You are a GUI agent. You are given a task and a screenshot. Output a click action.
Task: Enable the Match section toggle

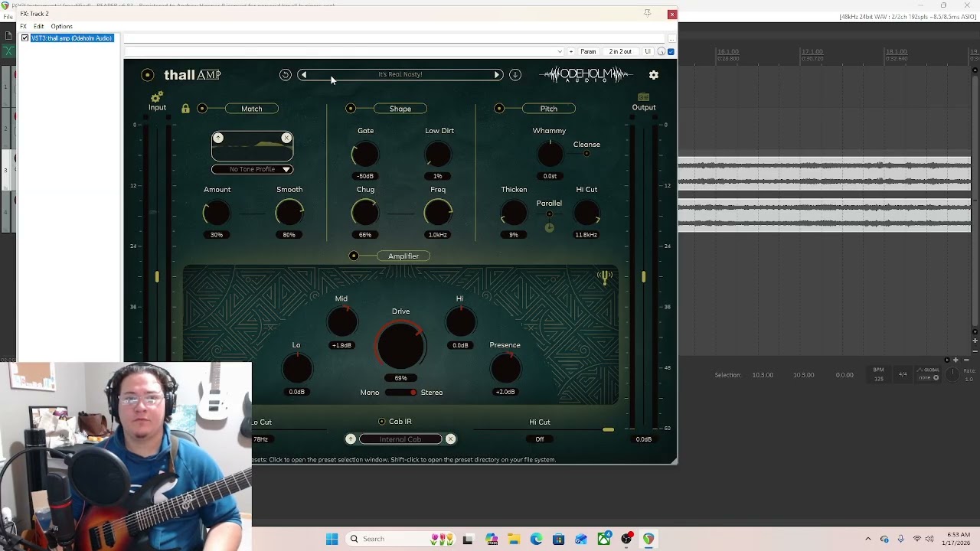(x=202, y=109)
